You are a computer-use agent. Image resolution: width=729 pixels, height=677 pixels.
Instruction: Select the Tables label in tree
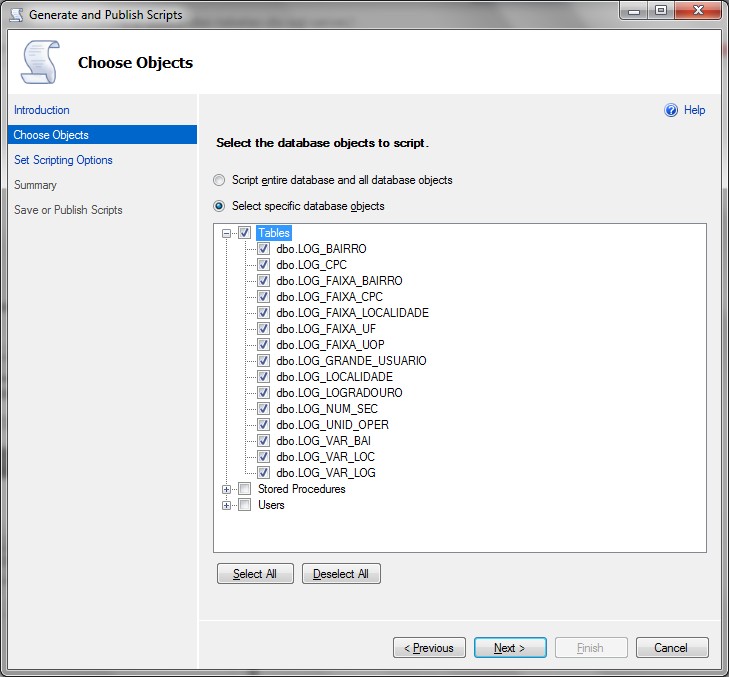[274, 232]
